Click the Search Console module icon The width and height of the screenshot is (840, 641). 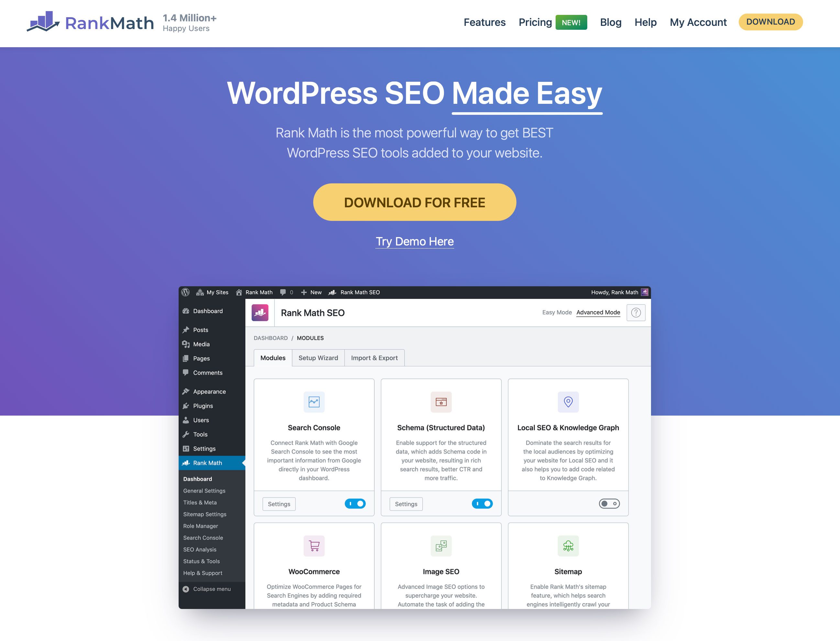313,402
